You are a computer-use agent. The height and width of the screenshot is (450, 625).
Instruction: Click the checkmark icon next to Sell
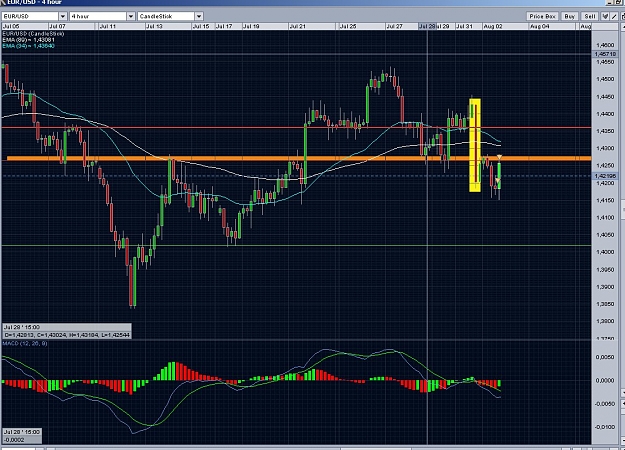605,16
